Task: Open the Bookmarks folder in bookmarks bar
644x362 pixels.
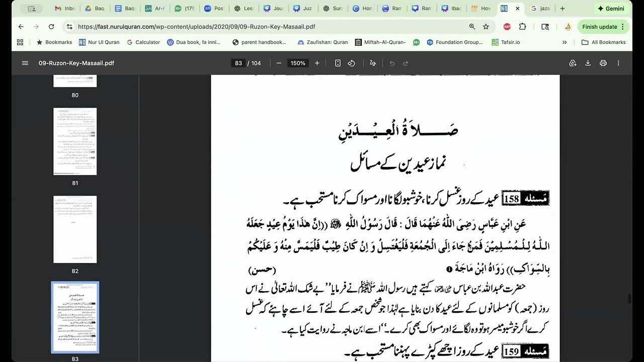Action: pos(54,42)
